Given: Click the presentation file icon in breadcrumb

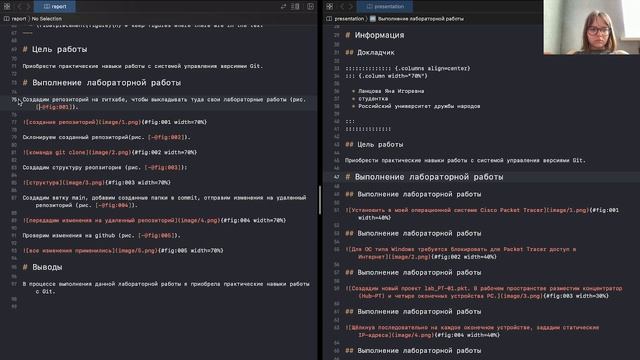Looking at the screenshot, I should pyautogui.click(x=329, y=18).
